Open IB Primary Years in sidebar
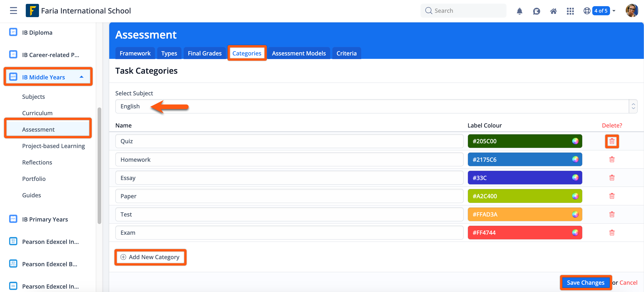This screenshot has height=292, width=644. pyautogui.click(x=45, y=219)
